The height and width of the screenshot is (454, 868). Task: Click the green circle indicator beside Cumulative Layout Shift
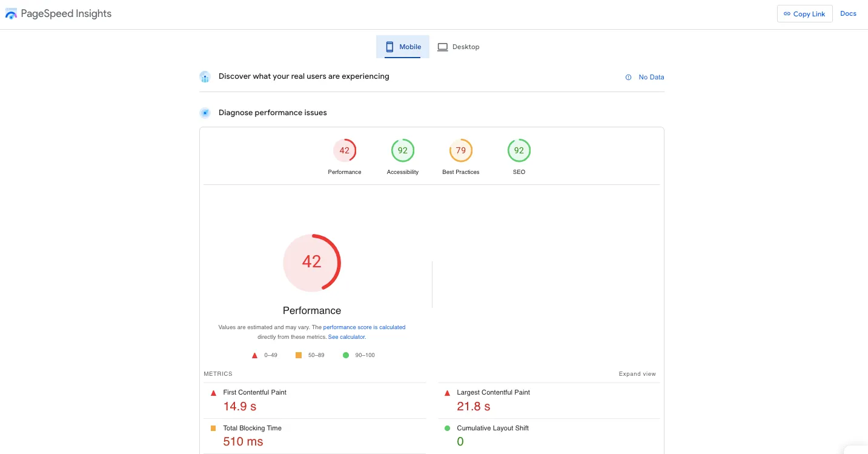(447, 428)
